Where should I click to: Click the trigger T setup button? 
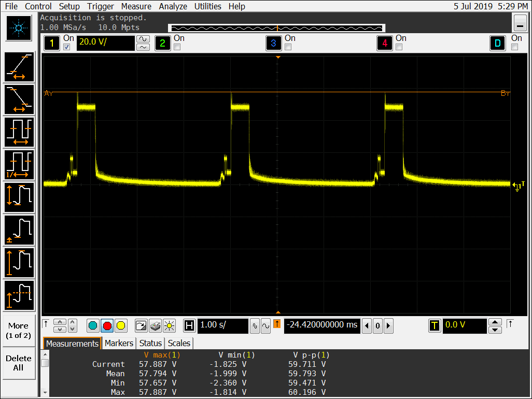click(x=435, y=326)
